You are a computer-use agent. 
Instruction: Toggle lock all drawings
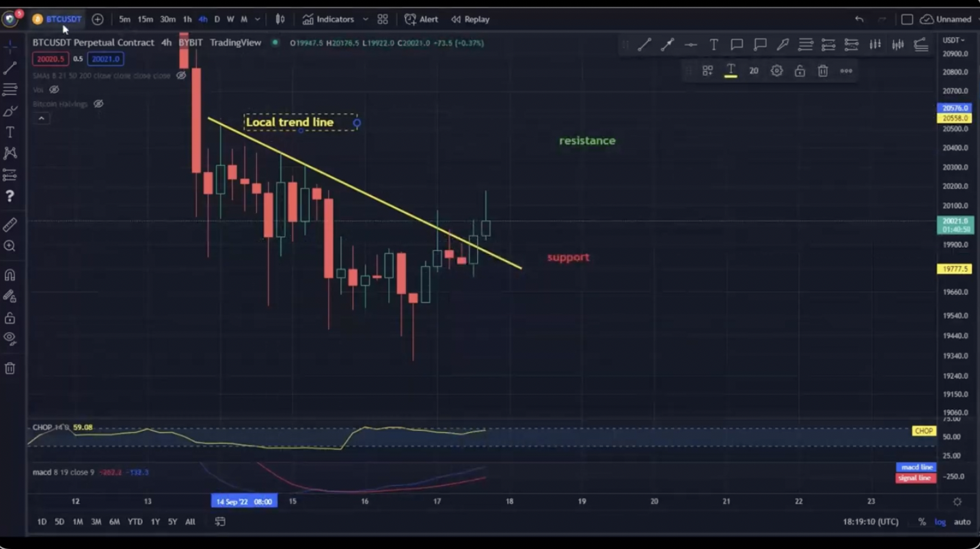click(x=10, y=318)
